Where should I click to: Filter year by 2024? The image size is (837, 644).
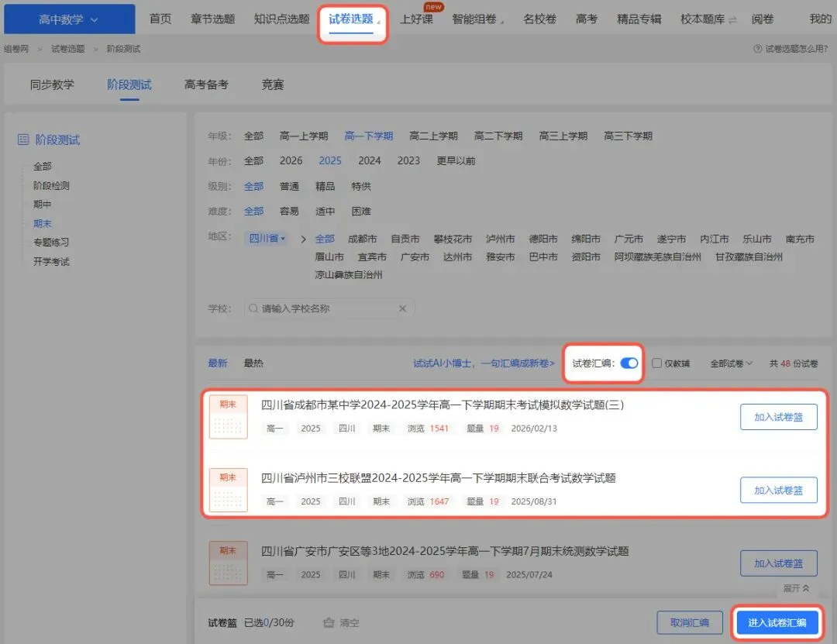(370, 160)
